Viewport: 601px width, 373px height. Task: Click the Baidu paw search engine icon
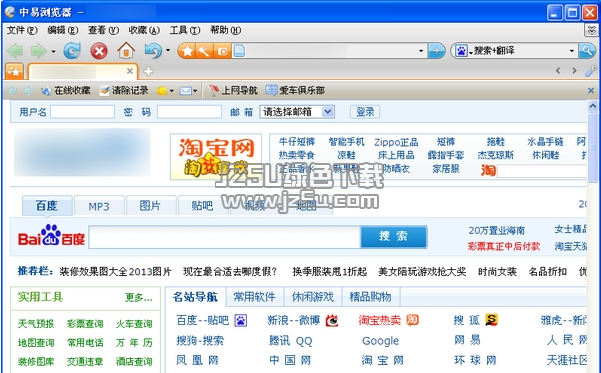(x=461, y=51)
